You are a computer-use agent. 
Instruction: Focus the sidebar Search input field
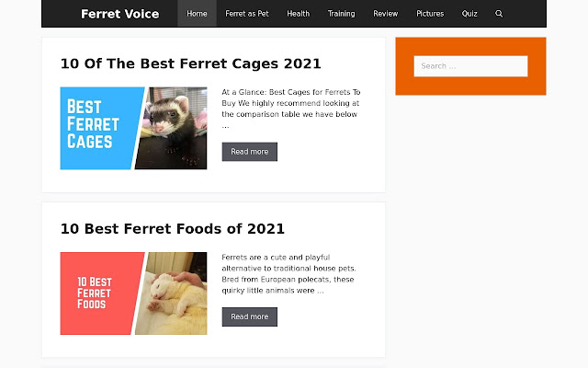pyautogui.click(x=470, y=66)
